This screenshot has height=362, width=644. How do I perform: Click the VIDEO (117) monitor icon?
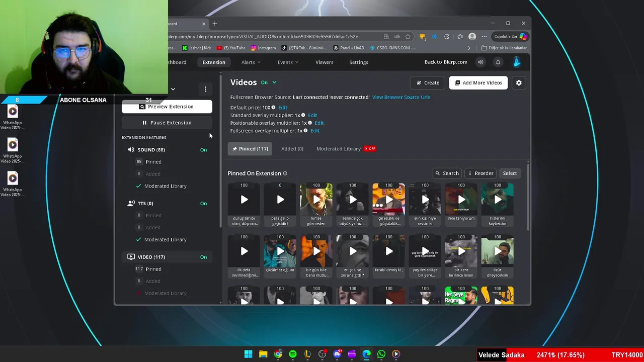coord(131,257)
